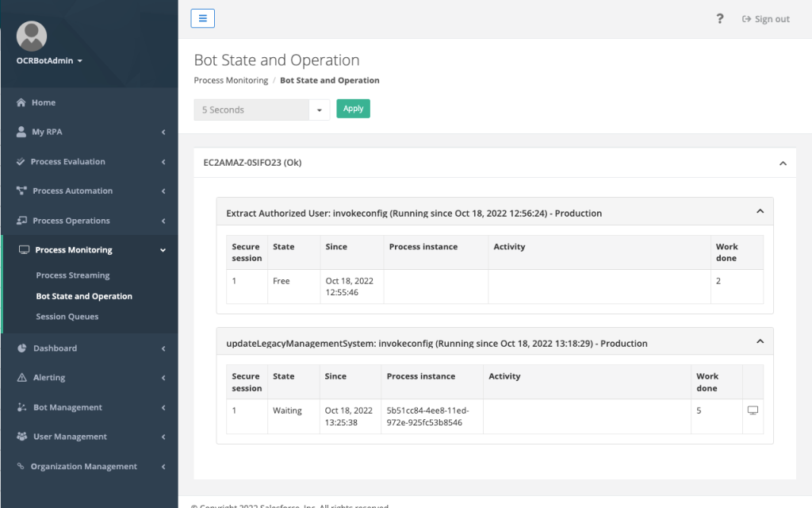The width and height of the screenshot is (812, 508).
Task: Click the Apply button
Action: [353, 109]
